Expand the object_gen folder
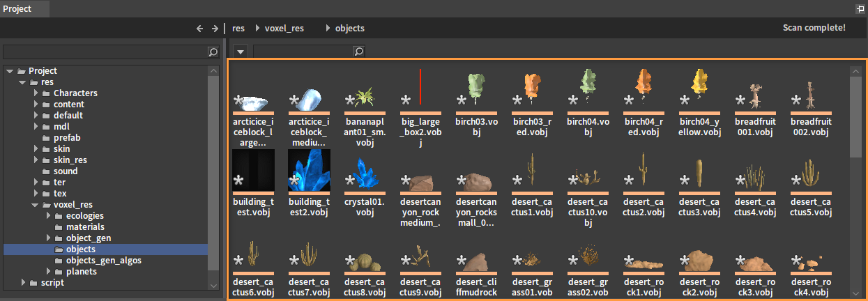Viewport: 868px width, 301px height. (x=48, y=238)
